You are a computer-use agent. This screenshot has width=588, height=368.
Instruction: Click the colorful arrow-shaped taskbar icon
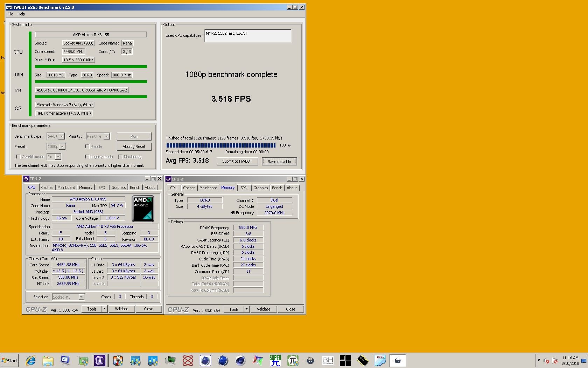click(258, 360)
